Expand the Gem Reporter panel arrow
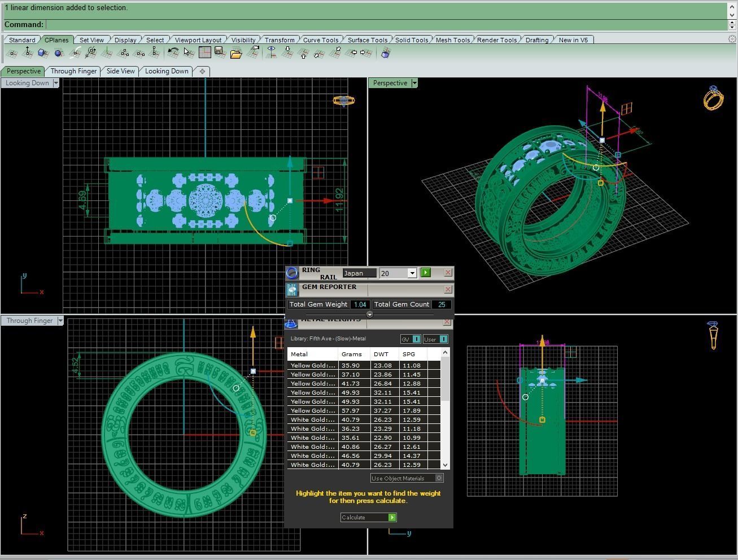Viewport: 738px width, 560px height. (x=370, y=314)
